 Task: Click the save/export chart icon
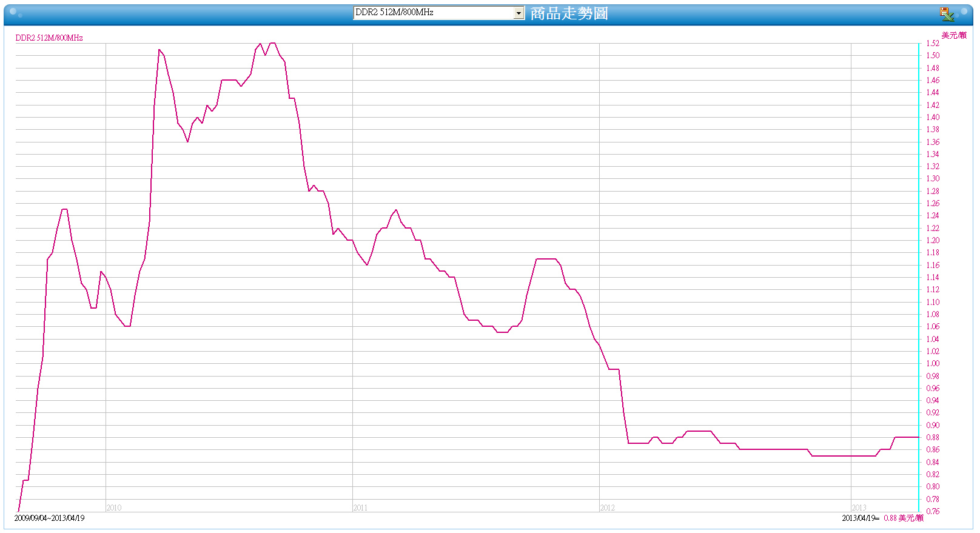(x=947, y=13)
